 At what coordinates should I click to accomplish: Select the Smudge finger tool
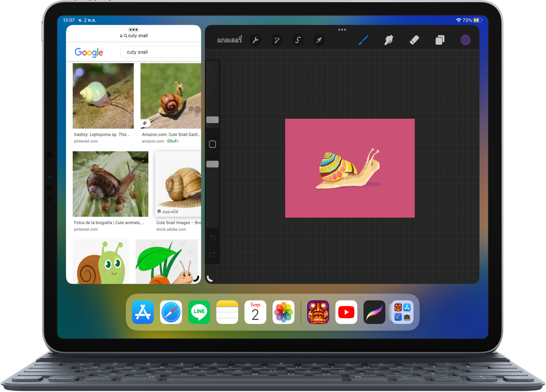tap(389, 40)
